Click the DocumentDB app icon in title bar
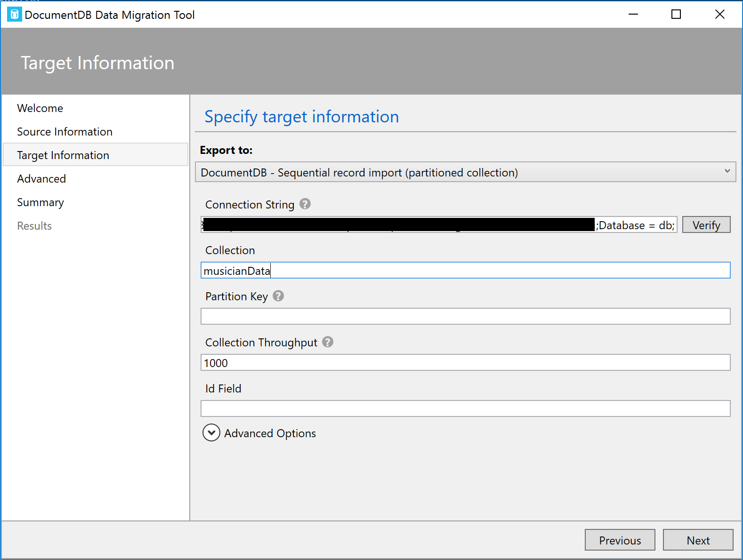743x560 pixels. click(15, 15)
